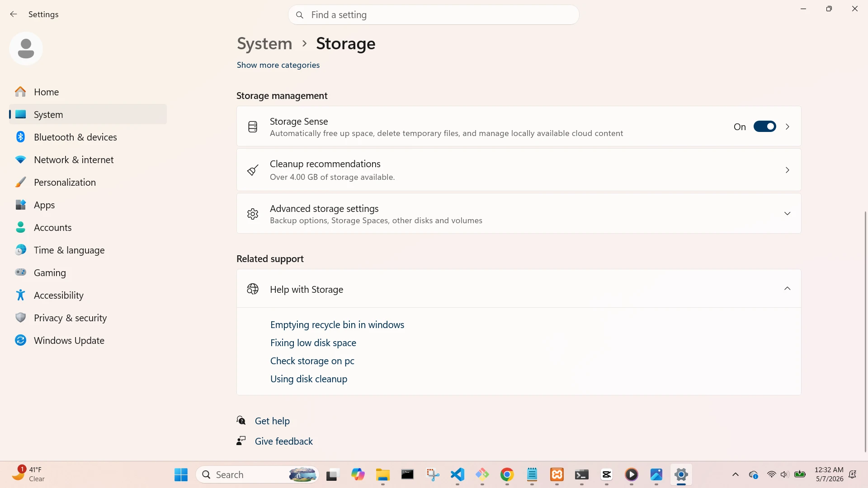
Task: Click the Give feedback person icon
Action: pos(241,441)
